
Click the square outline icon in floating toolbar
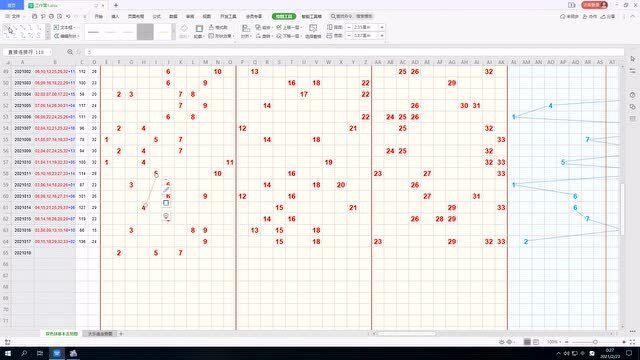tap(166, 203)
